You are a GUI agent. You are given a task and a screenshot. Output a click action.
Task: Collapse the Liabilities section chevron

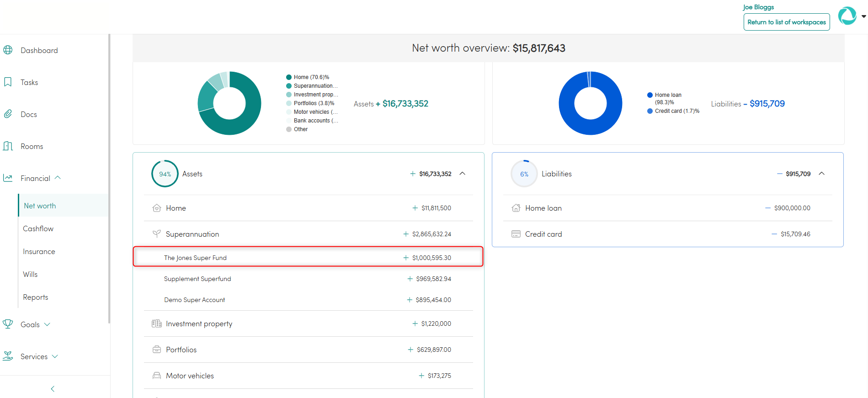pos(822,174)
